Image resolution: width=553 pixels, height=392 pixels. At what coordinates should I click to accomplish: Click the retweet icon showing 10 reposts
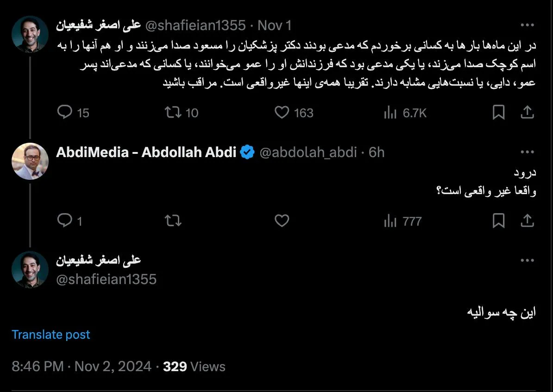tap(173, 112)
